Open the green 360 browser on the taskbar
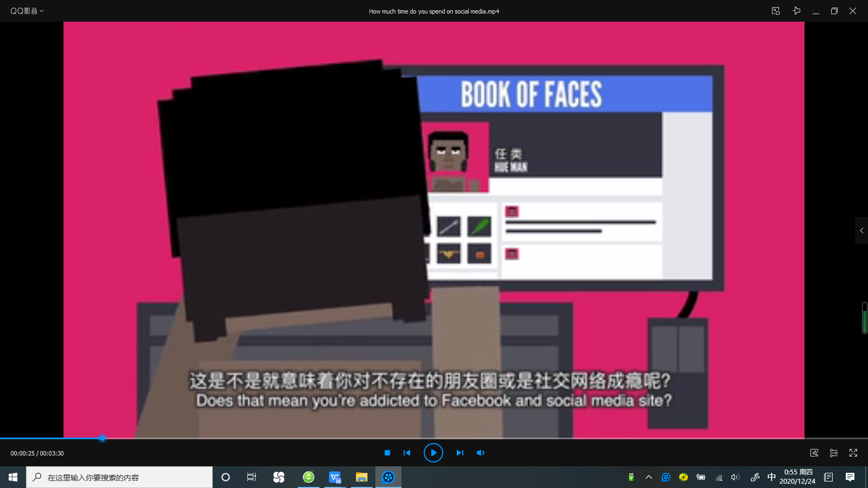Screen dimensions: 868x488 [x=309, y=477]
